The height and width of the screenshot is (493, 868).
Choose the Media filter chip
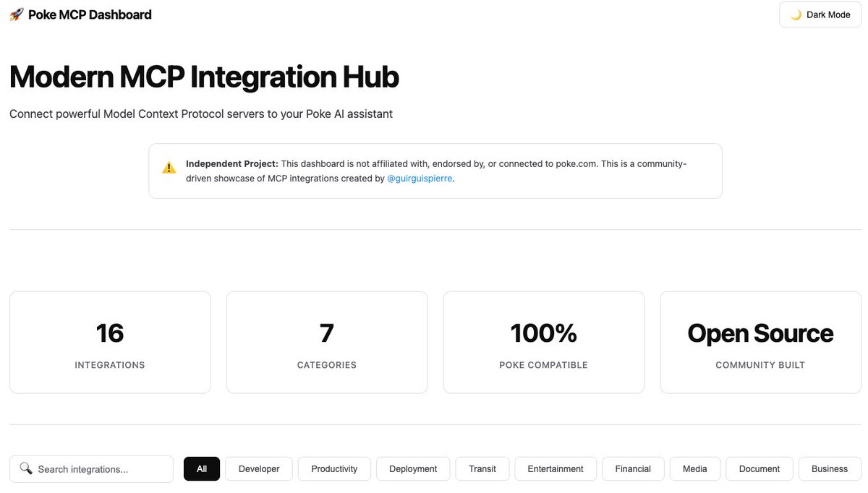tap(695, 469)
